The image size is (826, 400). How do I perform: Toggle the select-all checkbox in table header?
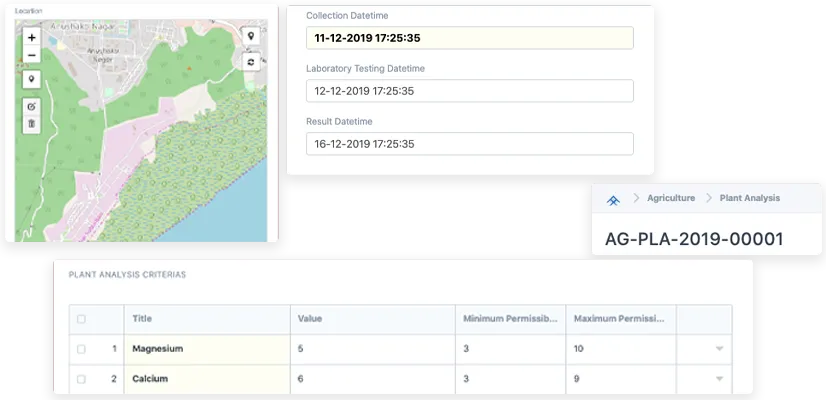pos(81,319)
